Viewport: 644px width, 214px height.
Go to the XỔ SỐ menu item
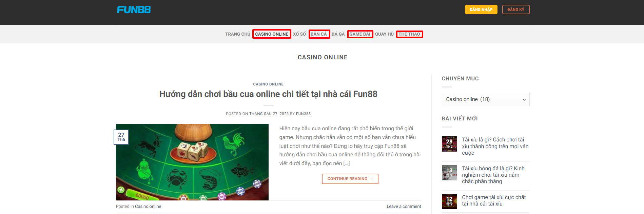pyautogui.click(x=299, y=34)
